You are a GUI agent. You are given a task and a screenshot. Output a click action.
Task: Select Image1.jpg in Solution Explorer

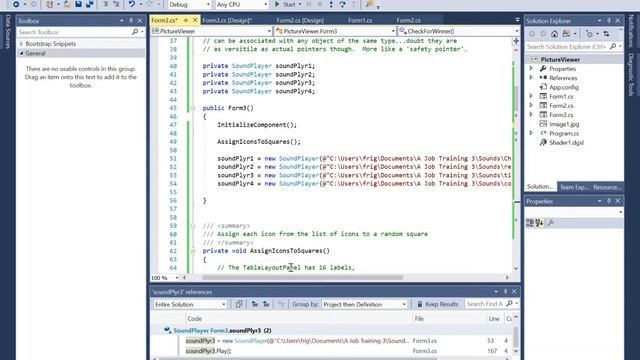point(564,124)
